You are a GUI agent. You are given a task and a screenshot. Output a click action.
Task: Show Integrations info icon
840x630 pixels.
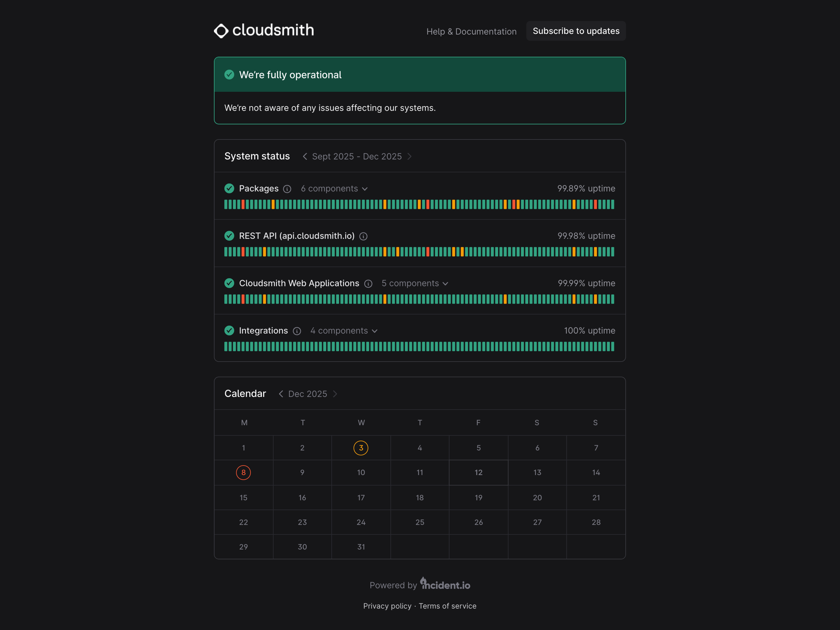pyautogui.click(x=297, y=331)
